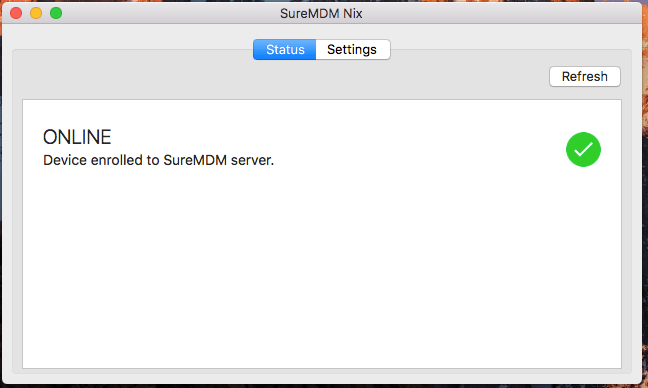Click the red traffic-light close icon
This screenshot has width=648, height=388.
[16, 13]
